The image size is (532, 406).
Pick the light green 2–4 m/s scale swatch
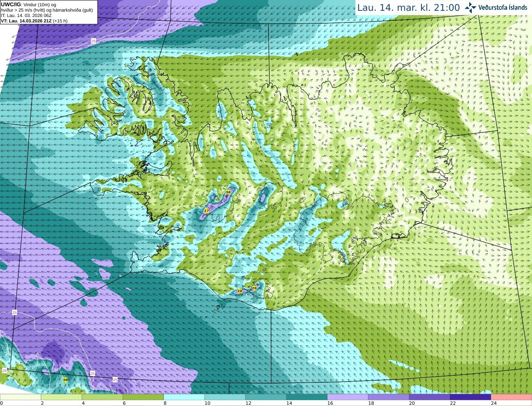(61, 397)
